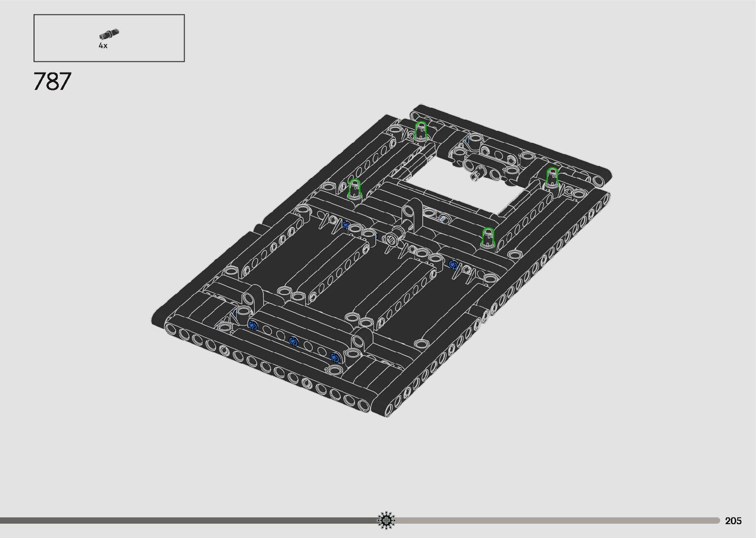Click the middle blue pin on the front beam
756x538 pixels.
point(293,341)
